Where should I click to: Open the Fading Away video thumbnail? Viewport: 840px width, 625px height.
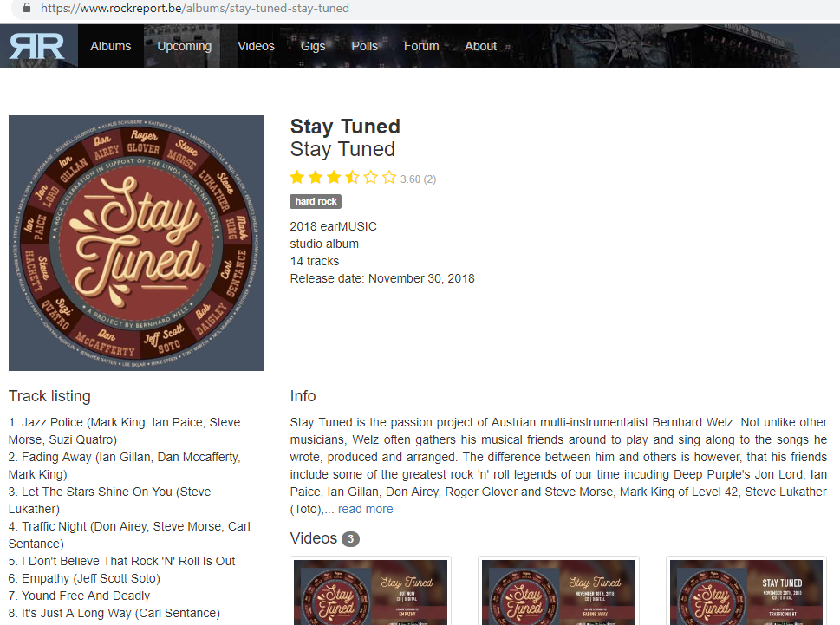pos(559,591)
